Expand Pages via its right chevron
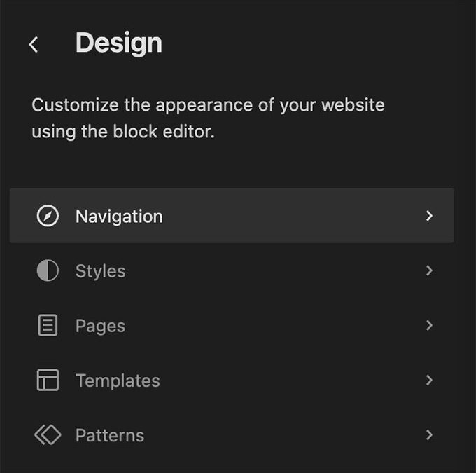Viewport: 476px width, 473px height. click(x=429, y=325)
